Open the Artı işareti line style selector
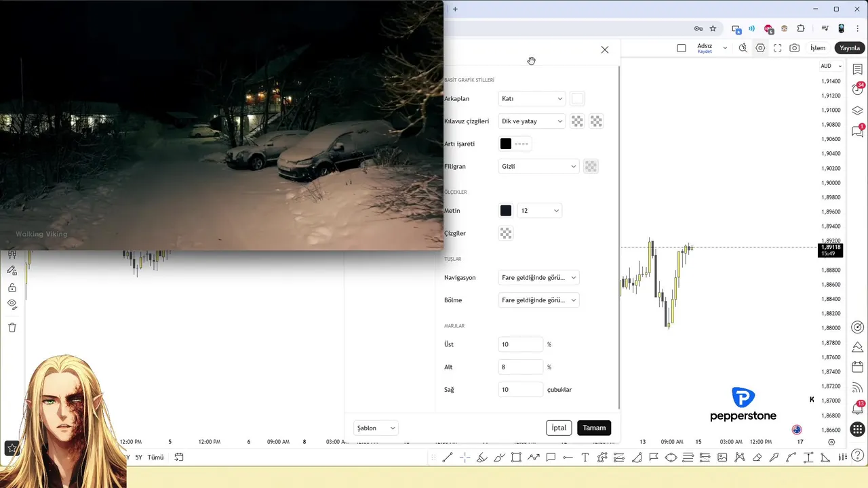Viewport: 868px width, 488px height. 521,144
